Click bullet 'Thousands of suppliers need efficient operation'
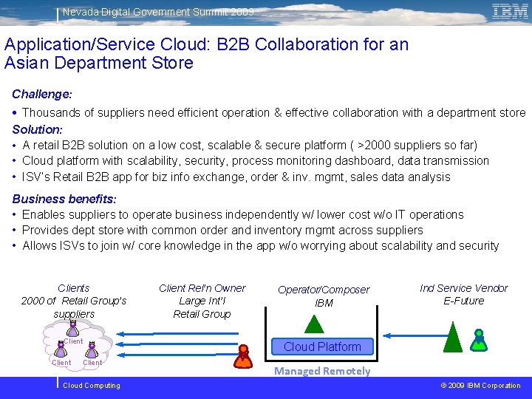This screenshot has width=532, height=399. pyautogui.click(x=274, y=112)
